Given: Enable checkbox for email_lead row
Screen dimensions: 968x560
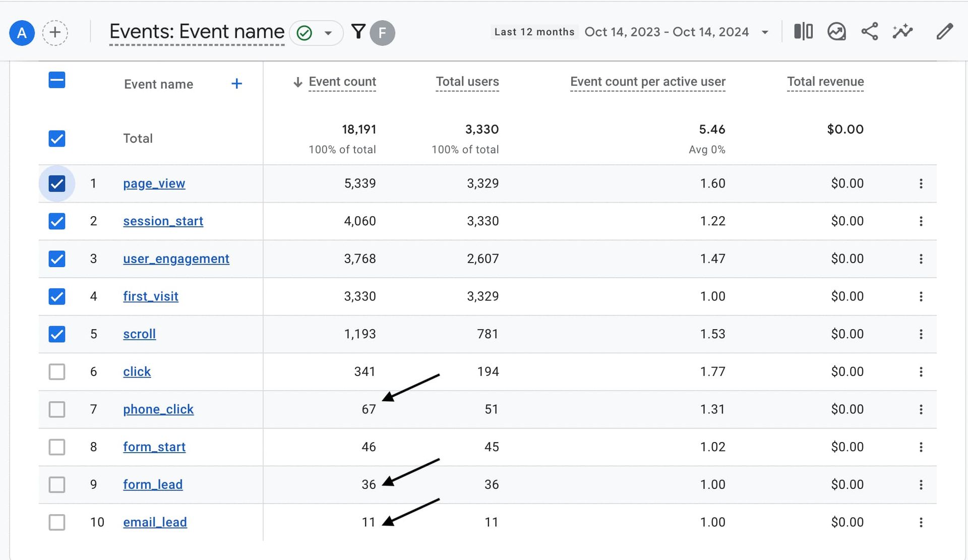Looking at the screenshot, I should click(57, 522).
